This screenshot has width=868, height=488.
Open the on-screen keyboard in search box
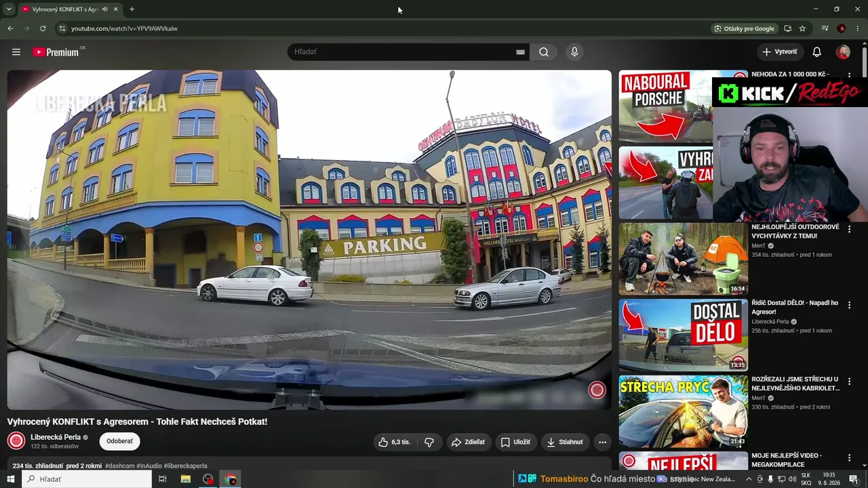(x=520, y=52)
